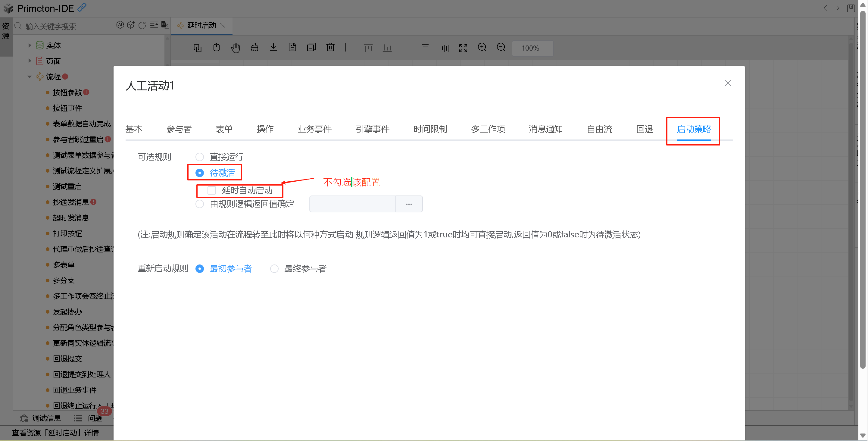This screenshot has width=868, height=441.
Task: Click the zoom in magnifier icon
Action: pyautogui.click(x=482, y=48)
